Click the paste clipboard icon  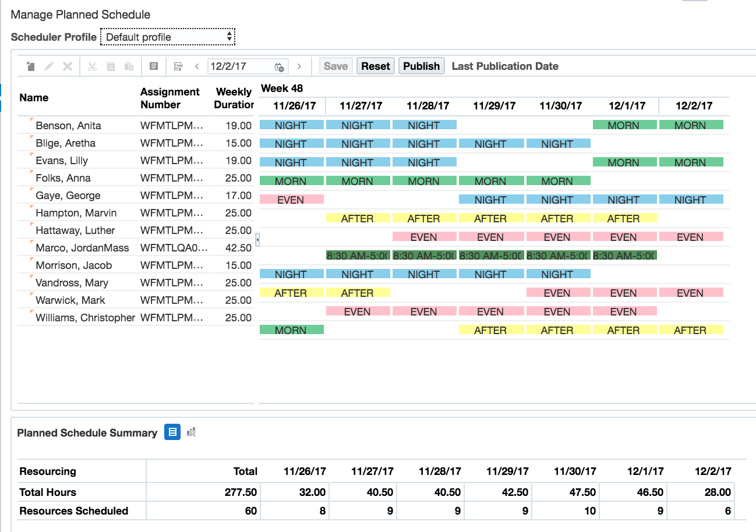[x=129, y=66]
